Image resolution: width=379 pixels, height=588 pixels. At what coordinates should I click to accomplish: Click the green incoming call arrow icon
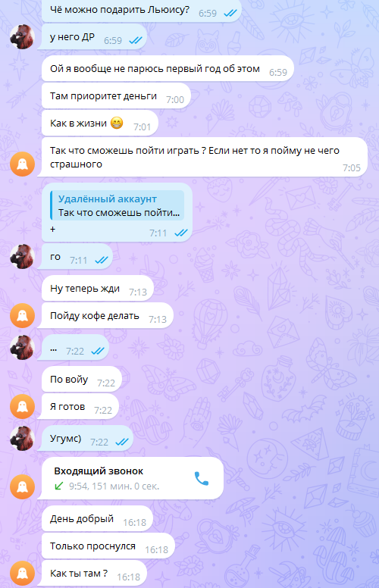pos(59,486)
